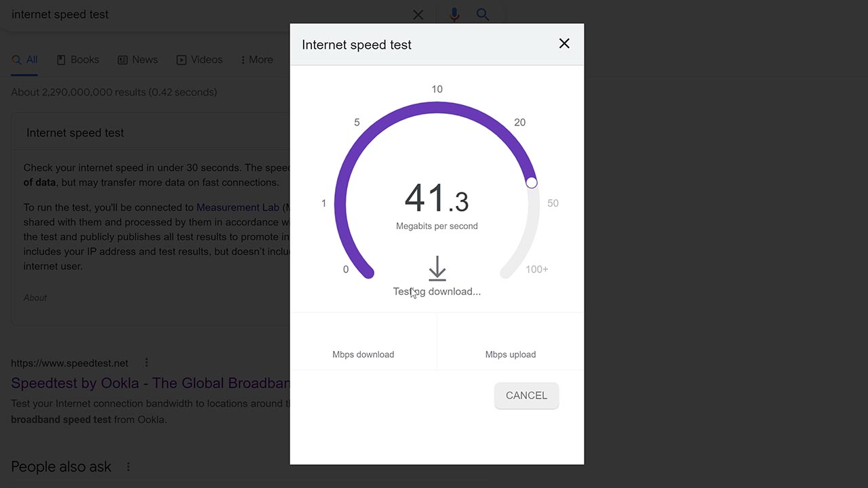Expand the More search options

click(x=256, y=60)
